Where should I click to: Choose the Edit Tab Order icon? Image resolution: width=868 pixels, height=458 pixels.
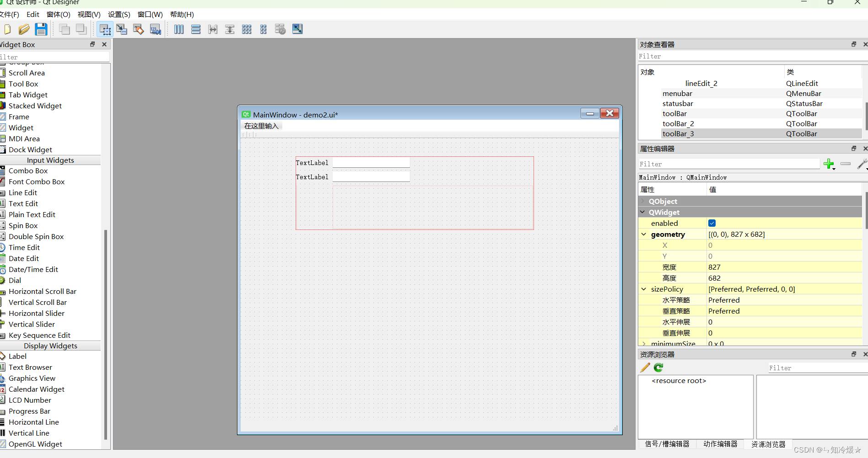156,29
